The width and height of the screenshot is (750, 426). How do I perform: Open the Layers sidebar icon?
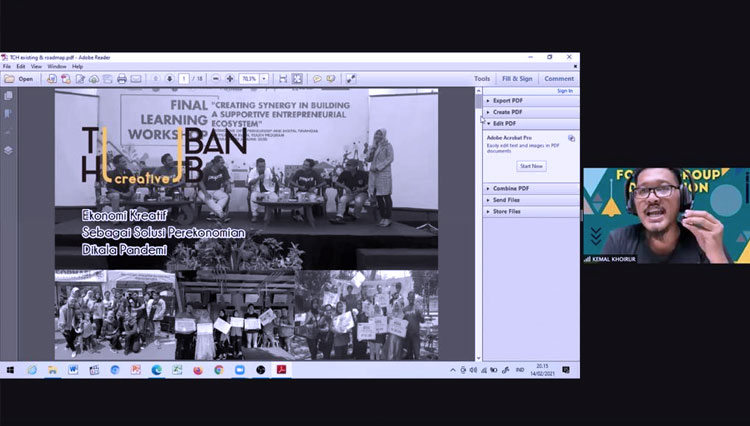click(x=8, y=150)
